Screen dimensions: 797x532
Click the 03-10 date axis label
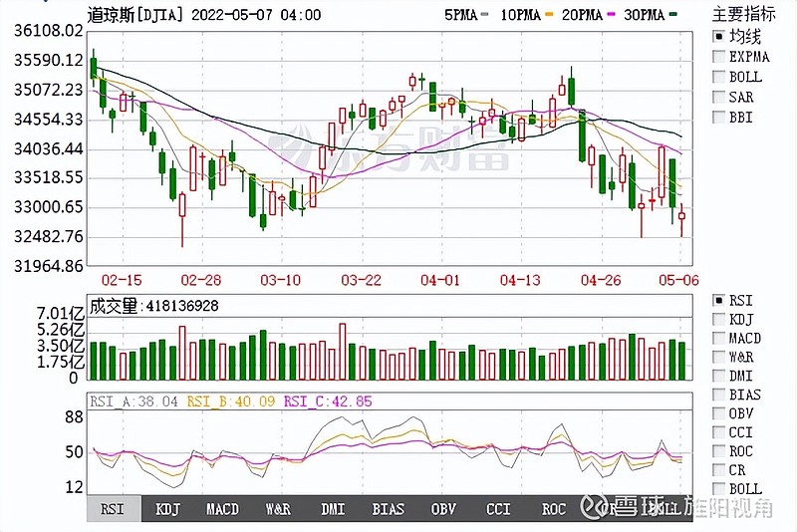coord(281,280)
